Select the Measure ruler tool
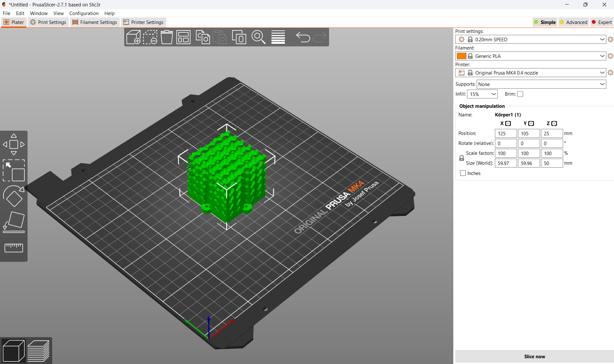 14,248
